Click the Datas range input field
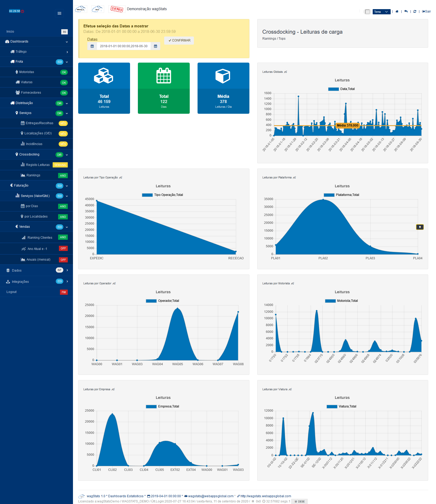The image size is (436, 504). pos(124,46)
